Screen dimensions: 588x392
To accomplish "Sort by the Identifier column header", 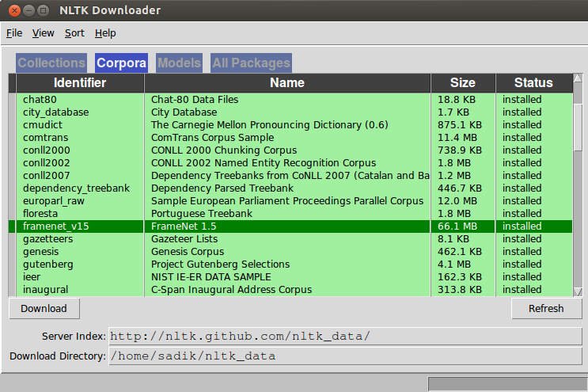I will pos(80,83).
